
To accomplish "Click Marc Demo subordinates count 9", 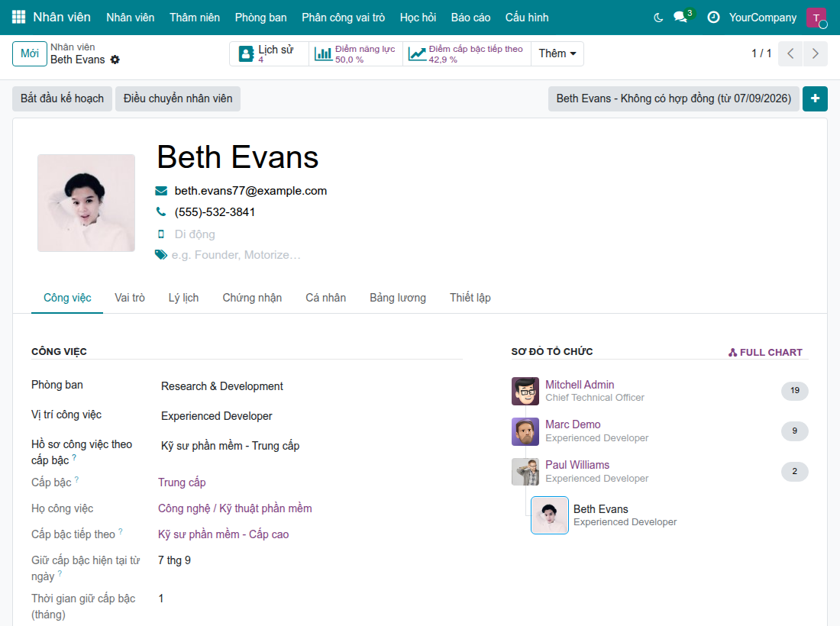I will pyautogui.click(x=794, y=431).
